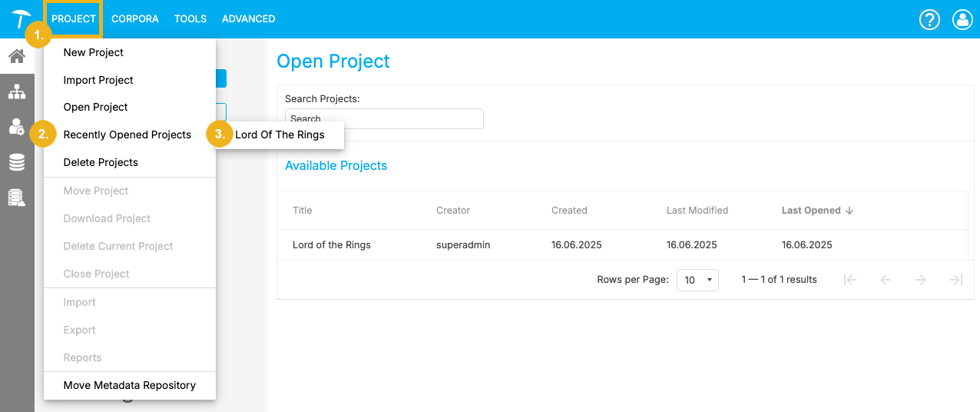Open the Lord of the Rings table row

click(x=332, y=245)
